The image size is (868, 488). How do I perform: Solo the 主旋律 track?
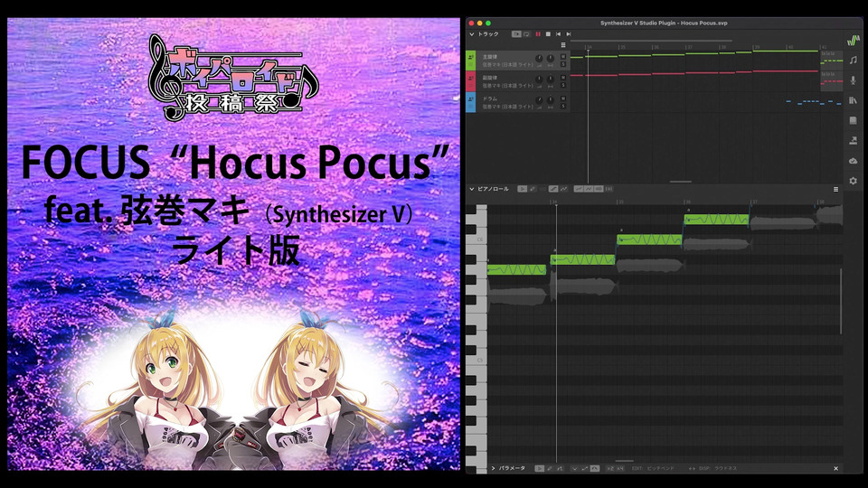point(563,65)
